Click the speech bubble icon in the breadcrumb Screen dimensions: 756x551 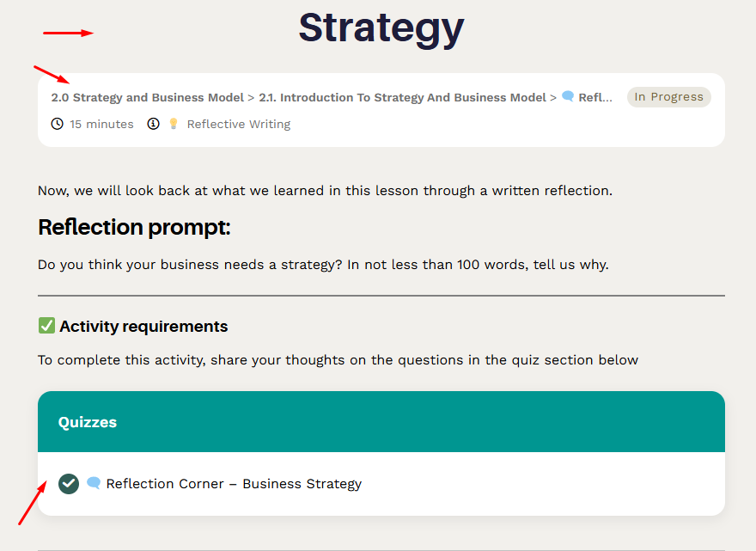coord(568,97)
